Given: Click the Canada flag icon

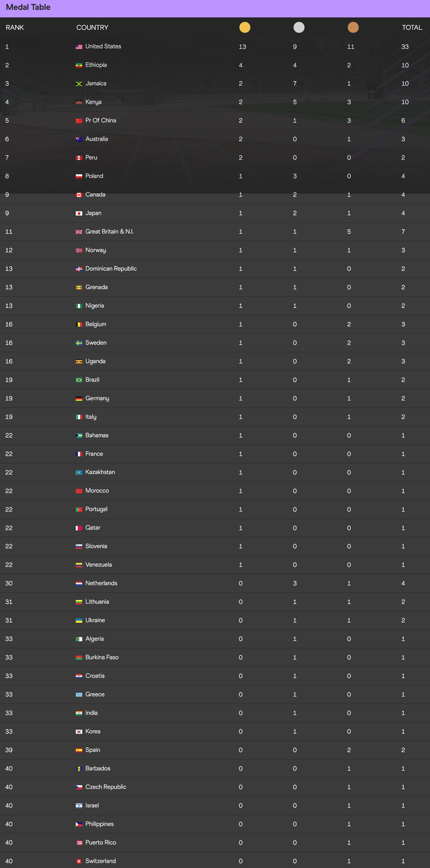Looking at the screenshot, I should [x=79, y=195].
